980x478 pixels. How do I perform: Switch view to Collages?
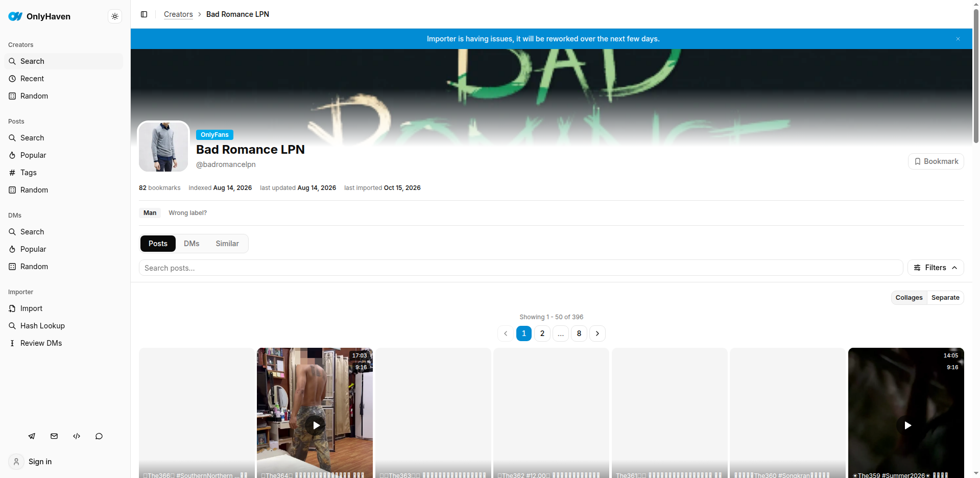909,298
